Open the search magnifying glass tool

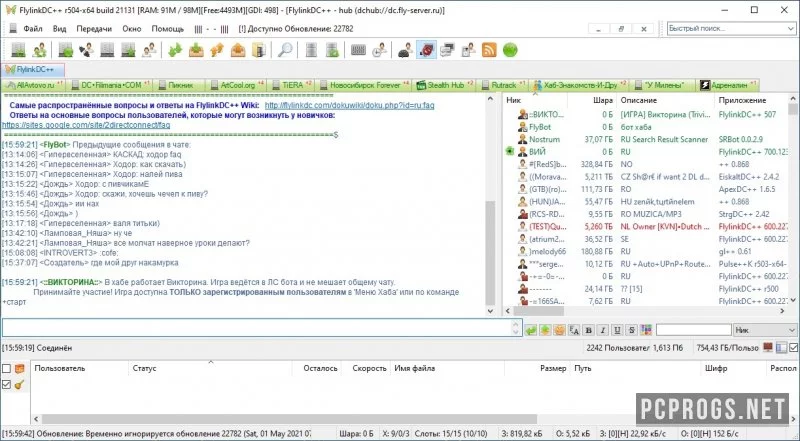pos(285,50)
